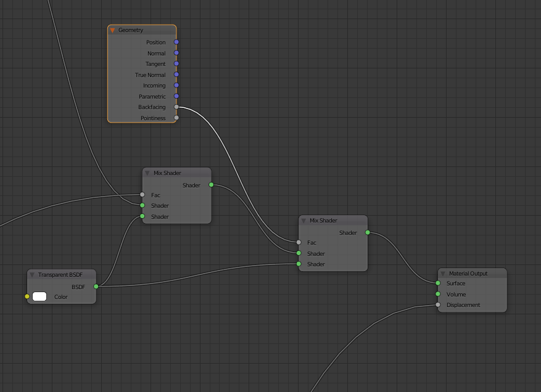Image resolution: width=541 pixels, height=392 pixels.
Task: Click the True Normal output socket
Action: [x=177, y=75]
